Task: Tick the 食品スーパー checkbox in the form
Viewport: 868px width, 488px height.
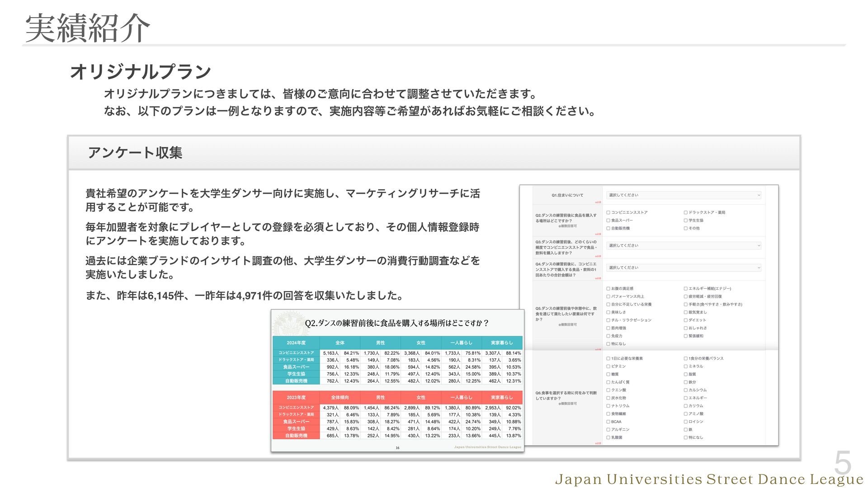Action: (x=609, y=221)
